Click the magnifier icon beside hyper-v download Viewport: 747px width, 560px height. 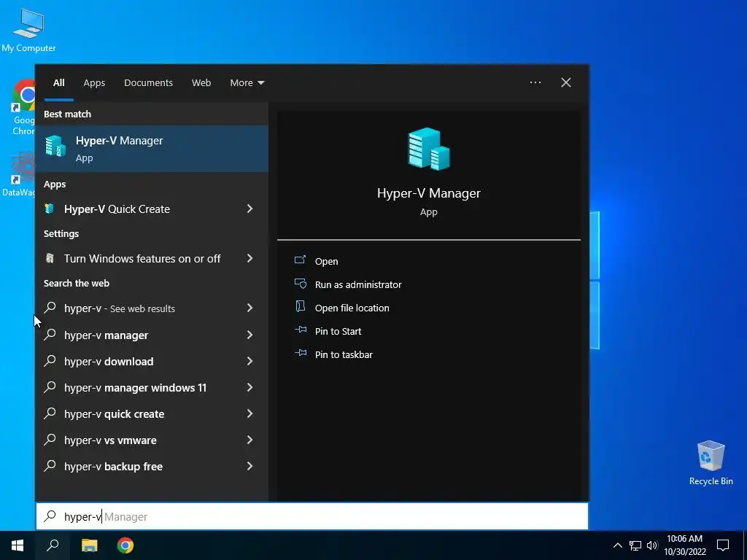click(x=50, y=360)
